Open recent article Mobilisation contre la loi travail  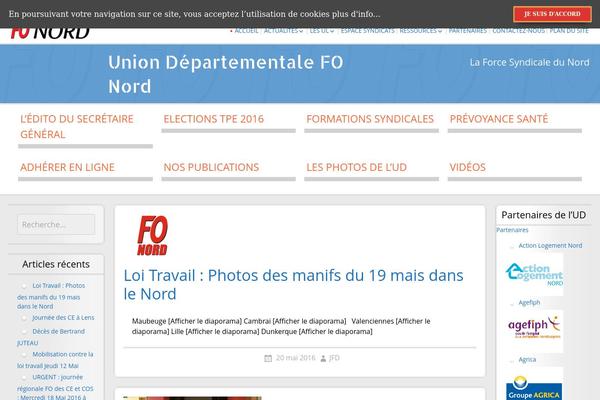click(x=55, y=360)
